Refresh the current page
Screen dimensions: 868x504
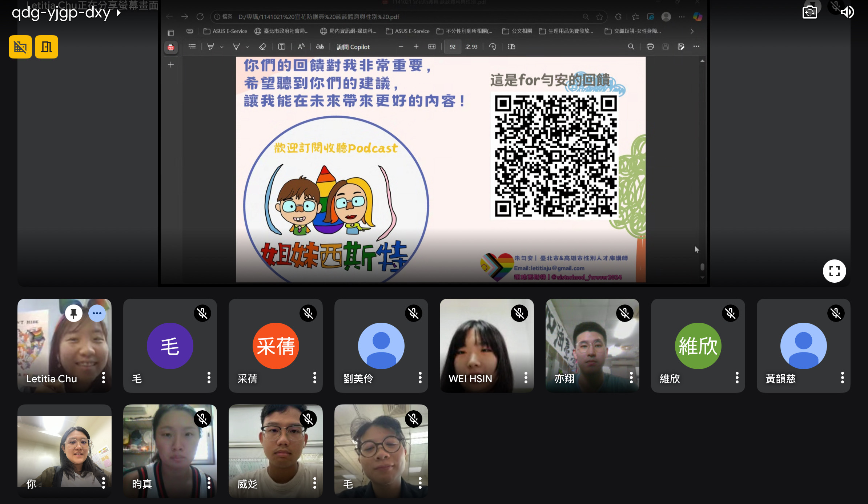coord(200,17)
